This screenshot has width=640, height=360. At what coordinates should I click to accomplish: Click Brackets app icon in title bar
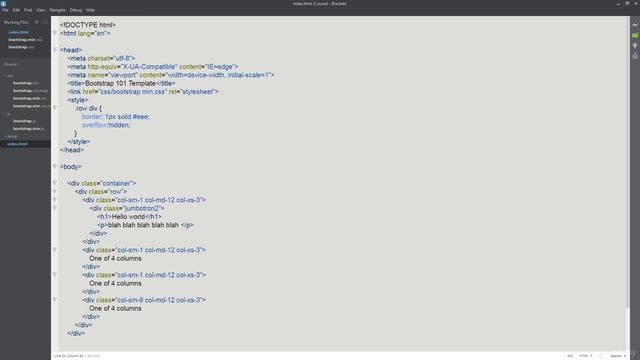click(x=3, y=3)
